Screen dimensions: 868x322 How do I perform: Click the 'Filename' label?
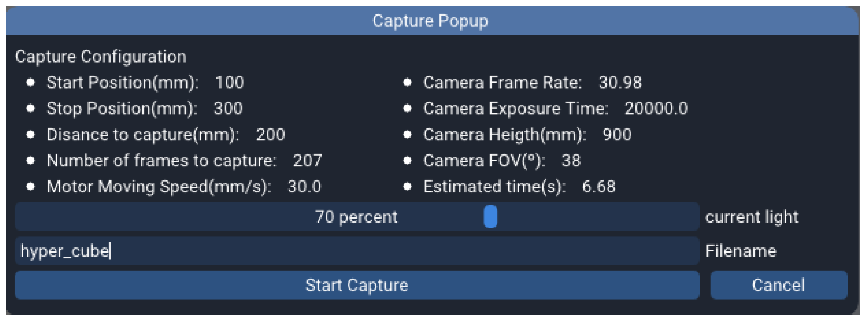(x=741, y=251)
